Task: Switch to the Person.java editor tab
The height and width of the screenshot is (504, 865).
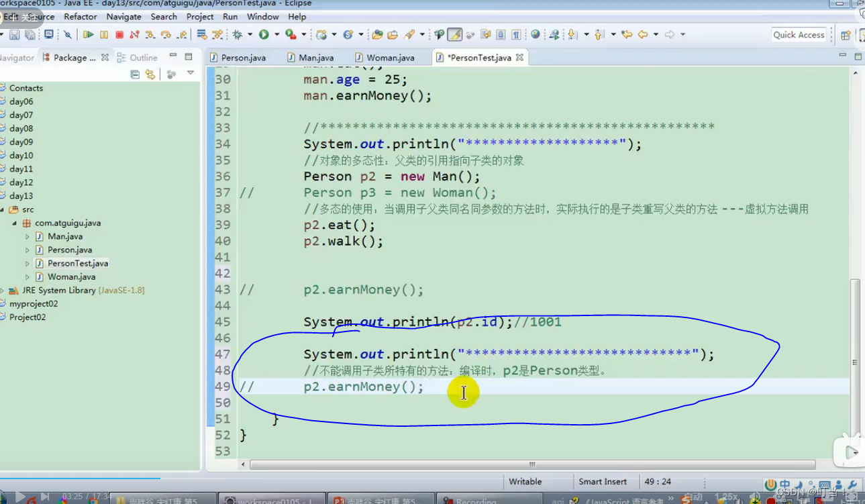Action: 238,58
